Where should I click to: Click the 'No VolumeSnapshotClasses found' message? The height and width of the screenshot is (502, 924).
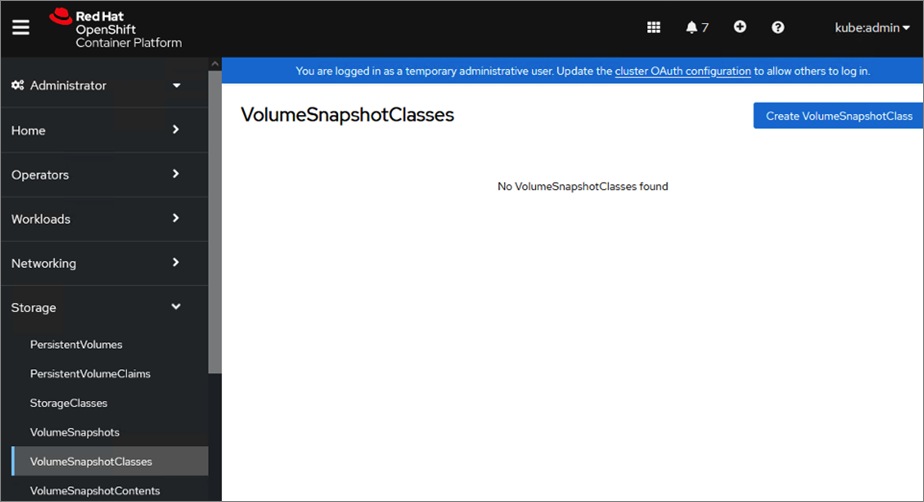point(583,187)
